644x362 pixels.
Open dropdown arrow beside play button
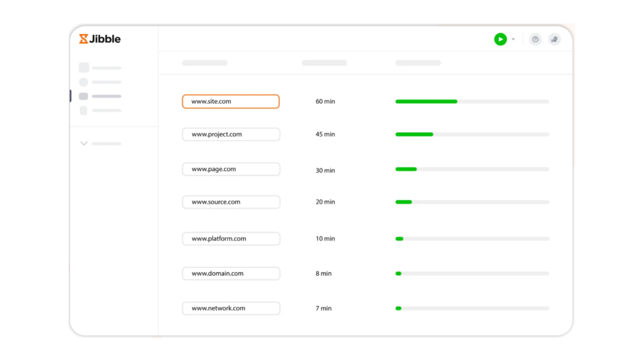coord(513,39)
